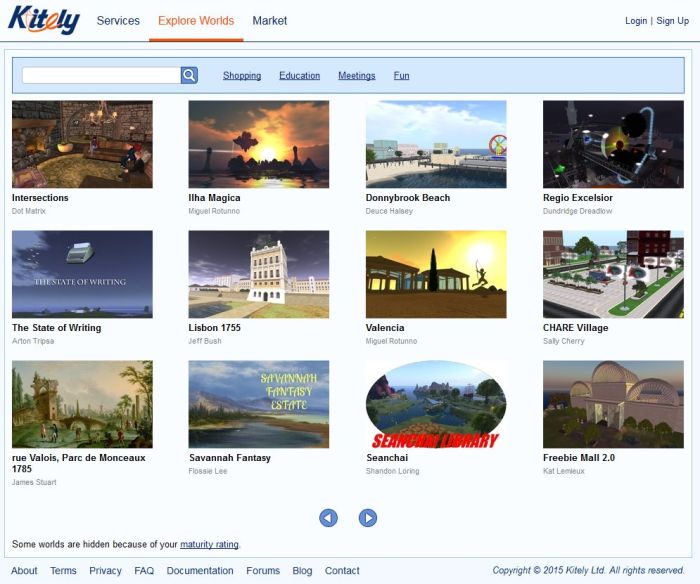Open the Documentation footer link

tap(200, 571)
